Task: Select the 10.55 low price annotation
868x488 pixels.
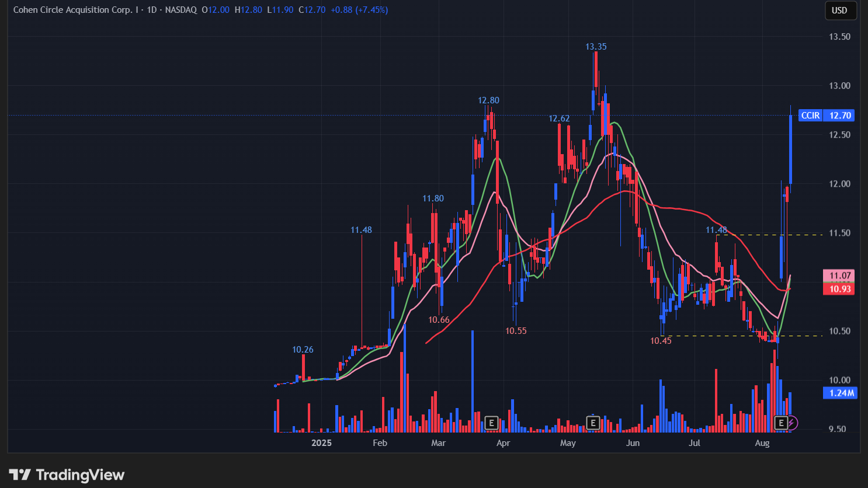Action: 516,331
